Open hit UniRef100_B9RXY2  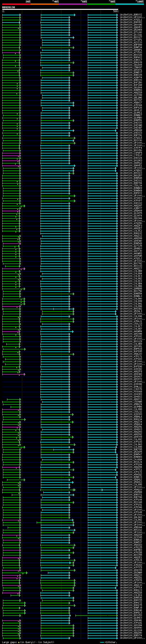tap(131, 15)
